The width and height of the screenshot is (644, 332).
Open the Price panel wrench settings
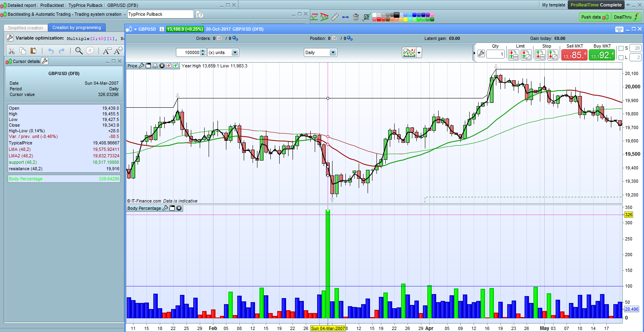pyautogui.click(x=142, y=66)
